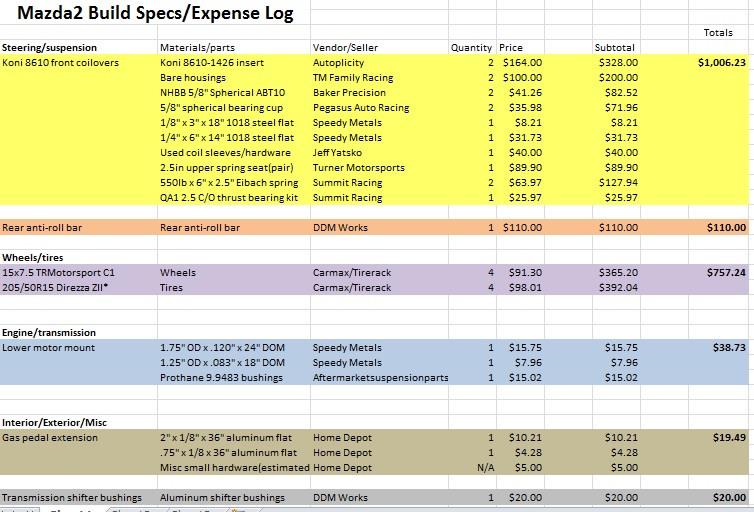
Task: Select the $1,006.23 total cell
Action: point(718,62)
